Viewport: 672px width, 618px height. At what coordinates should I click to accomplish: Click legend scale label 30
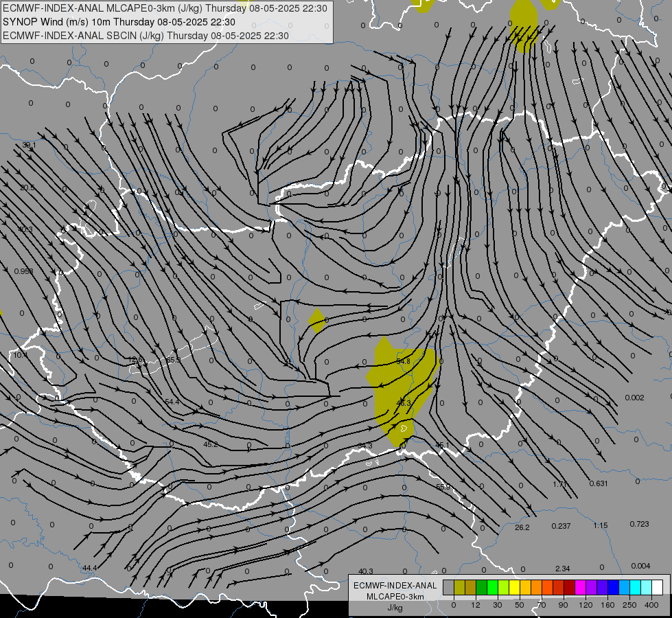497,605
